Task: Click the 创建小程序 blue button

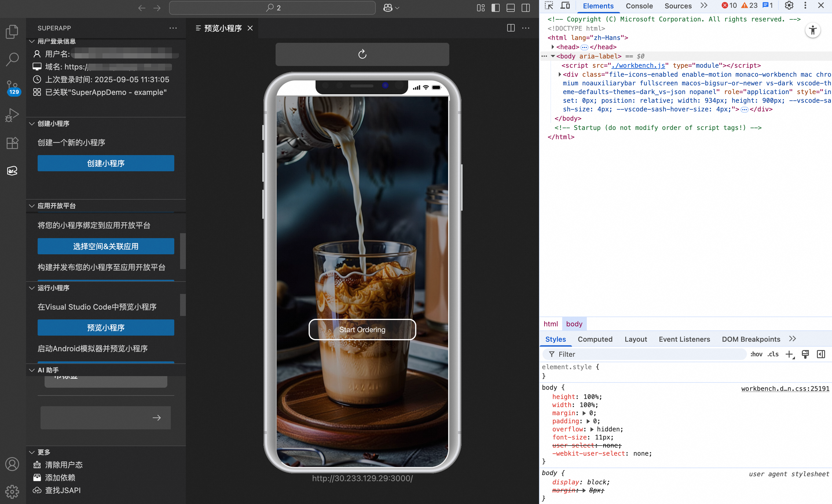Action: coord(106,163)
